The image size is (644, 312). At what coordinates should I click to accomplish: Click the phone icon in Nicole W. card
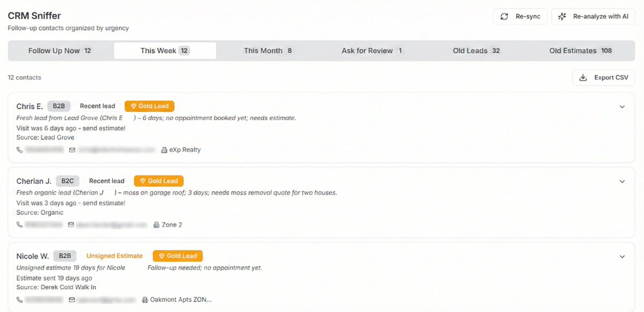[x=20, y=300]
